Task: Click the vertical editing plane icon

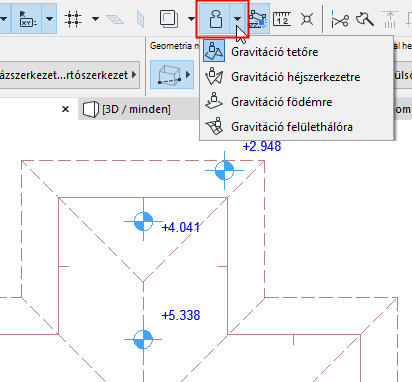Action: 141,19
